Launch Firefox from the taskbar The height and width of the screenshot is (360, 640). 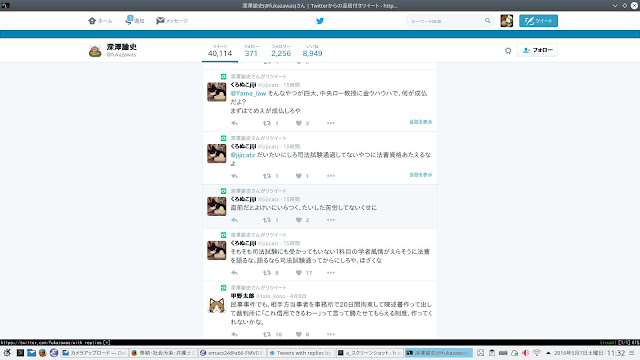coord(42,353)
